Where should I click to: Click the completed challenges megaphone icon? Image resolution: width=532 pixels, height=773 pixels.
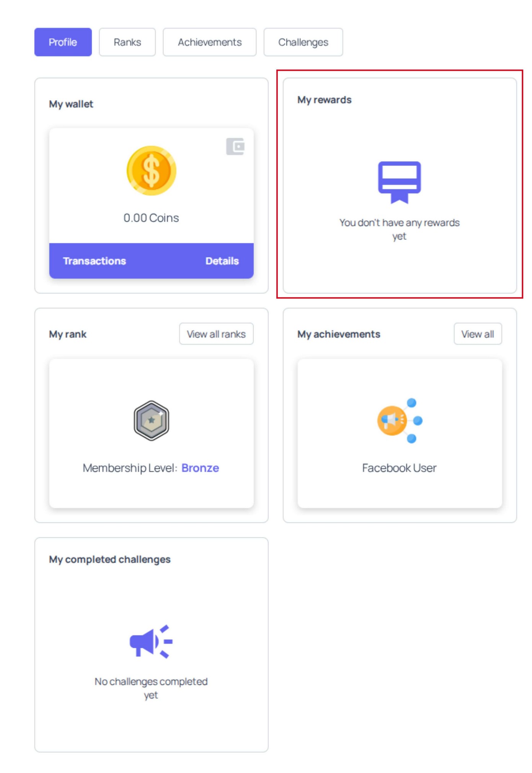point(151,642)
